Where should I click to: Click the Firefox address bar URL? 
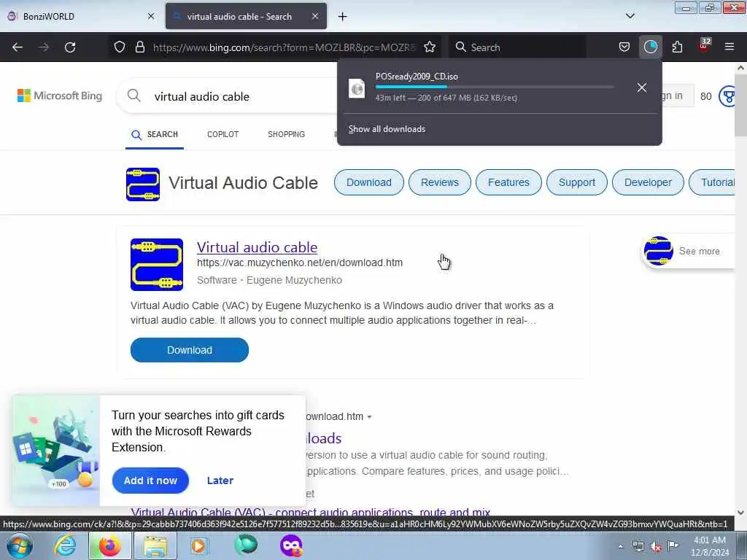tap(284, 47)
